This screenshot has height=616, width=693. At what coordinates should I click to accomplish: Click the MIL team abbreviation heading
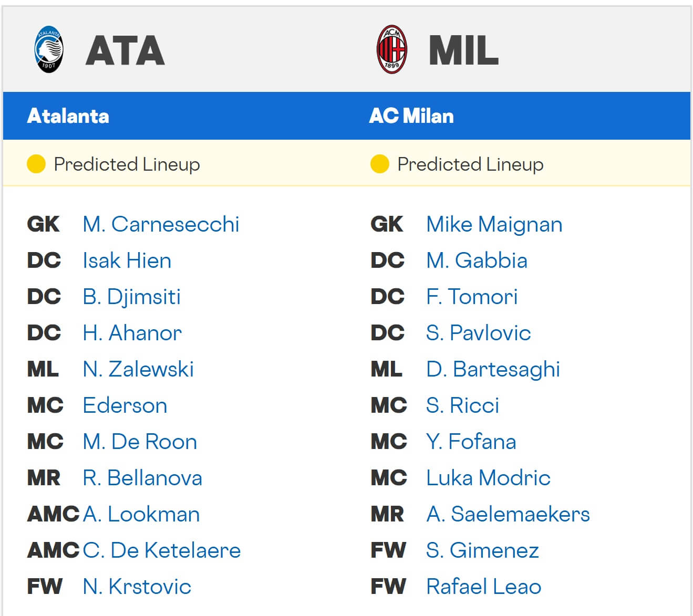point(463,50)
